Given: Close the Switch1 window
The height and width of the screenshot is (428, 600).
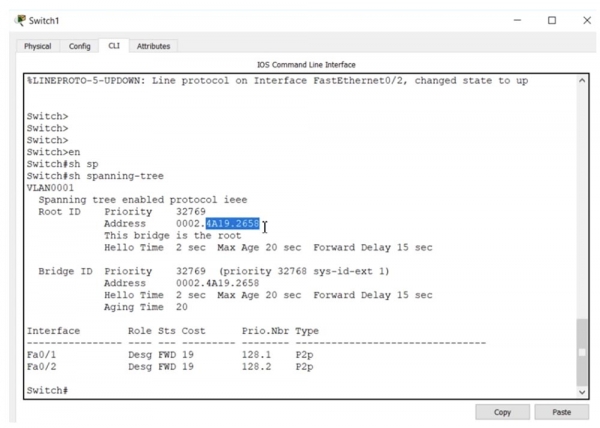Looking at the screenshot, I should [x=585, y=19].
